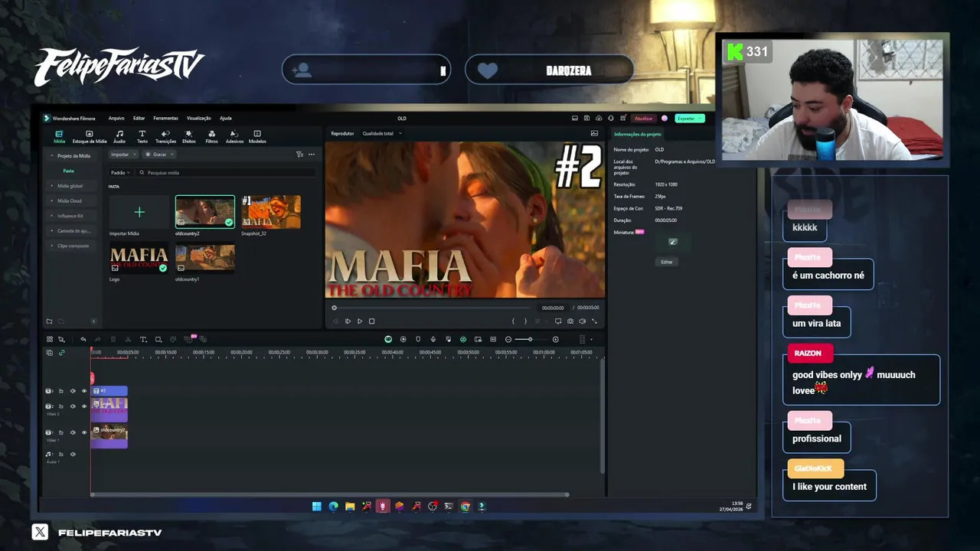980x551 pixels.
Task: Click the Pesquisar mídia search field
Action: tap(226, 173)
